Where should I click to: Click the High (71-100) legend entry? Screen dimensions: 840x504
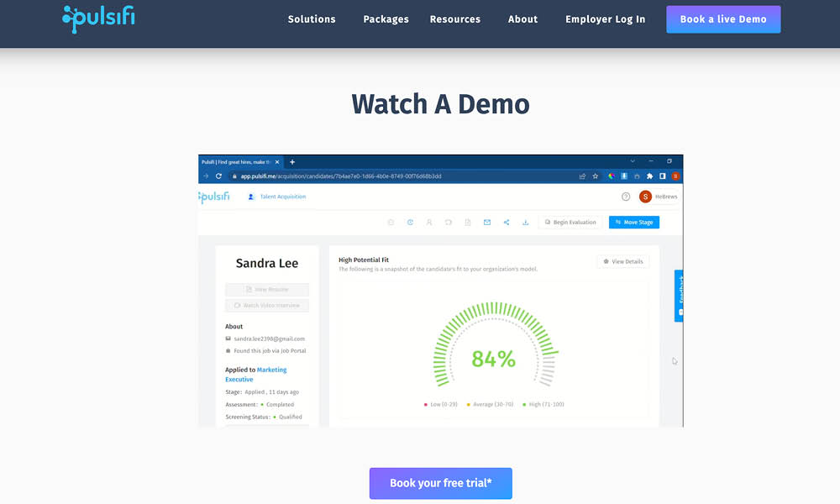[x=543, y=404]
